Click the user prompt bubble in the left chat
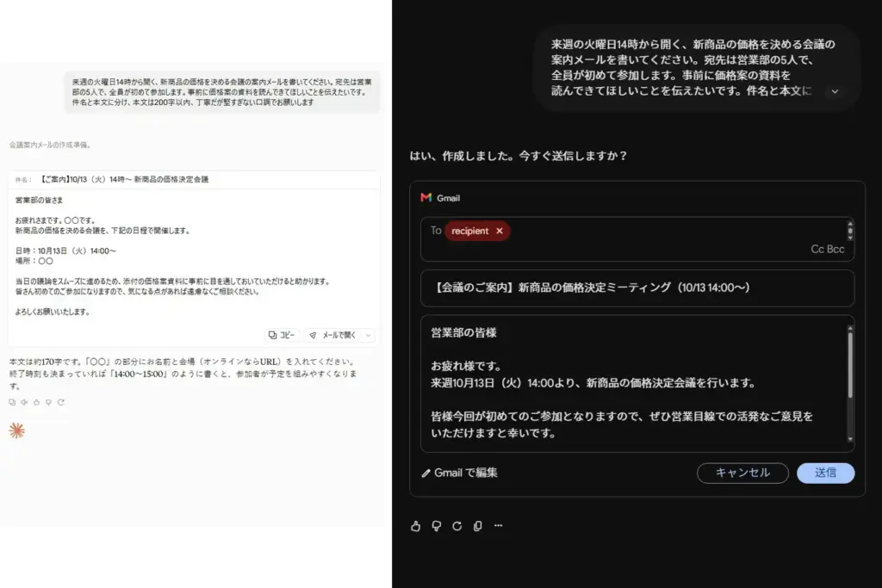This screenshot has width=882, height=588. tap(221, 92)
